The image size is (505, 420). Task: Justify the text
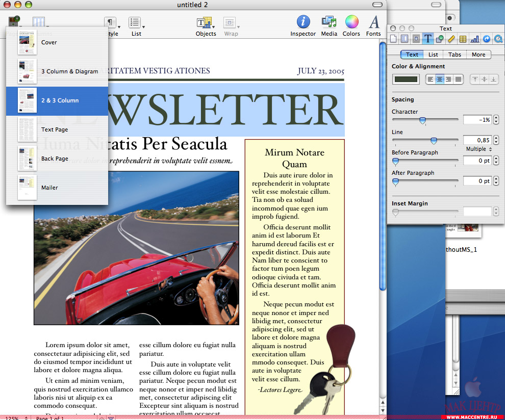tap(458, 79)
